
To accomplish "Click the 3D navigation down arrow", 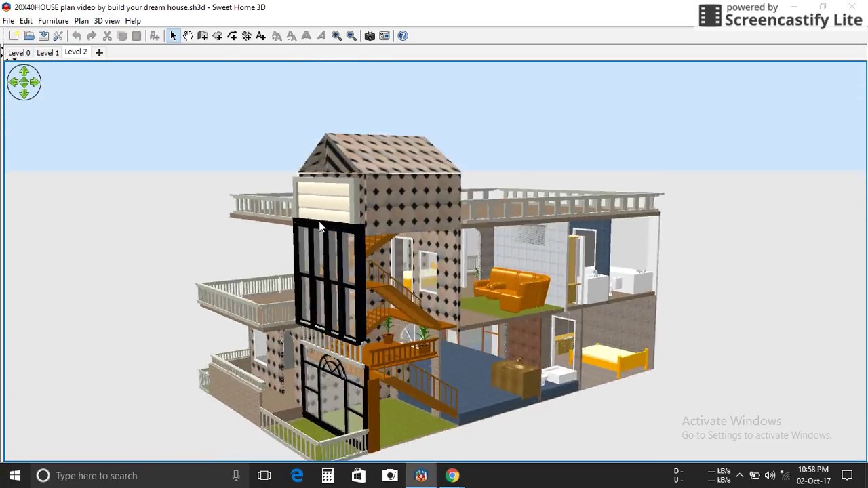I will 24,94.
